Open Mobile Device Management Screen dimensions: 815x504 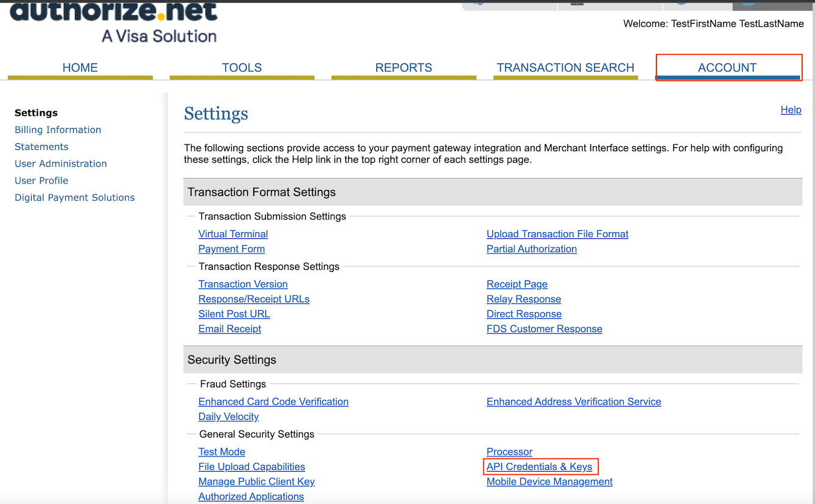(549, 481)
